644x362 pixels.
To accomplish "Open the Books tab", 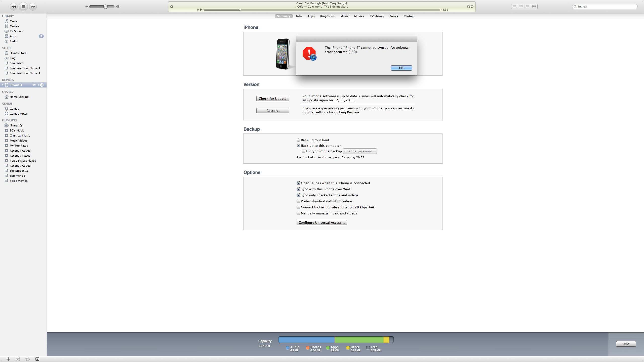I will 394,16.
